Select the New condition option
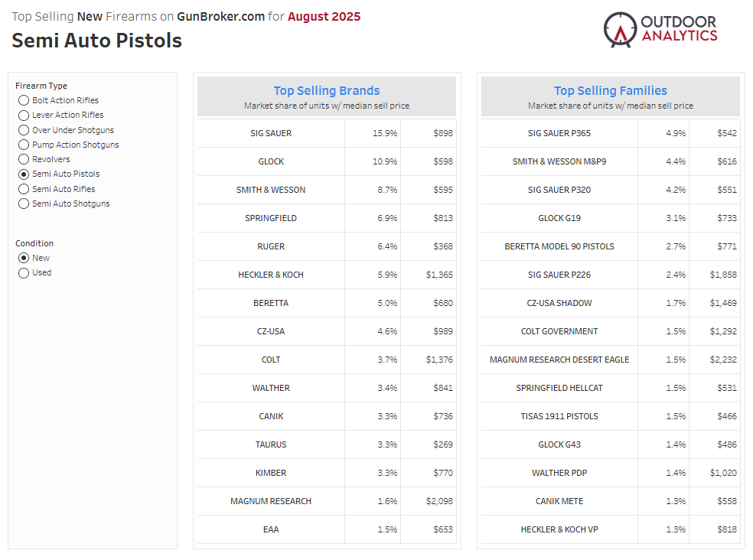753x560 pixels. pyautogui.click(x=23, y=258)
